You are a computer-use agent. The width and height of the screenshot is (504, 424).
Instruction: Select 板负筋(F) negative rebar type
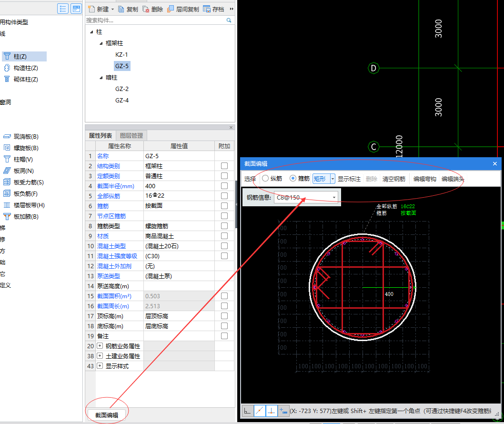[x=20, y=193]
